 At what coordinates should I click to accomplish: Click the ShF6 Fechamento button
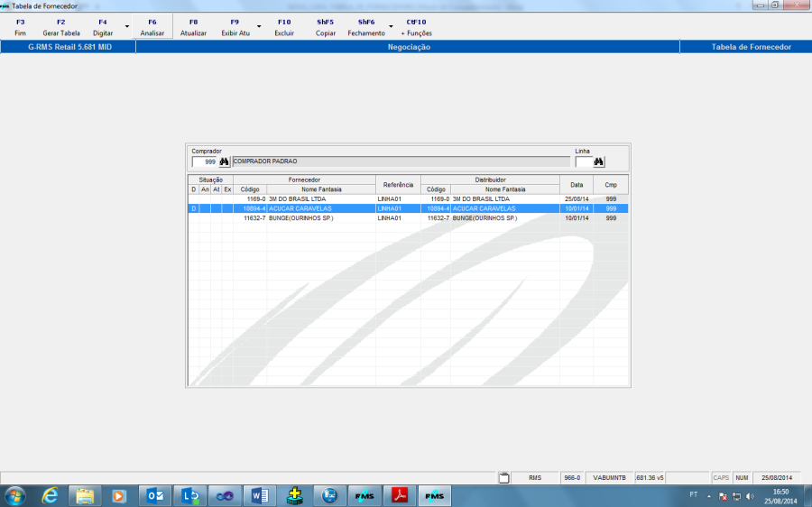click(366, 27)
